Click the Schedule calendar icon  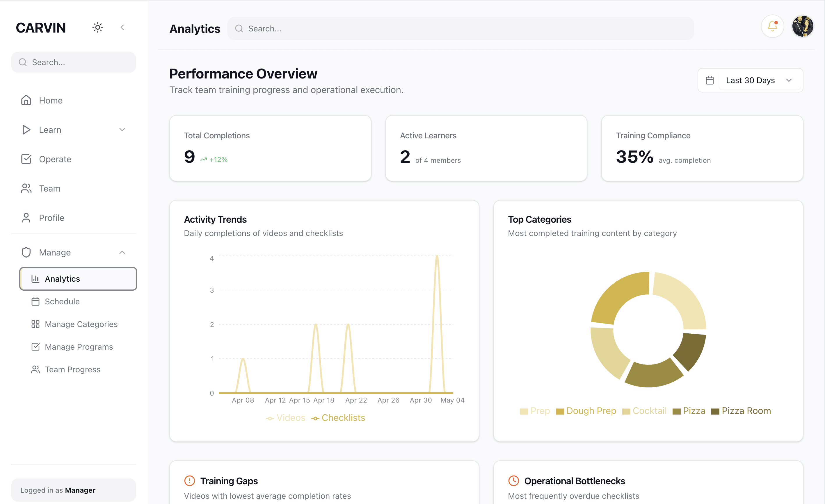pos(35,301)
